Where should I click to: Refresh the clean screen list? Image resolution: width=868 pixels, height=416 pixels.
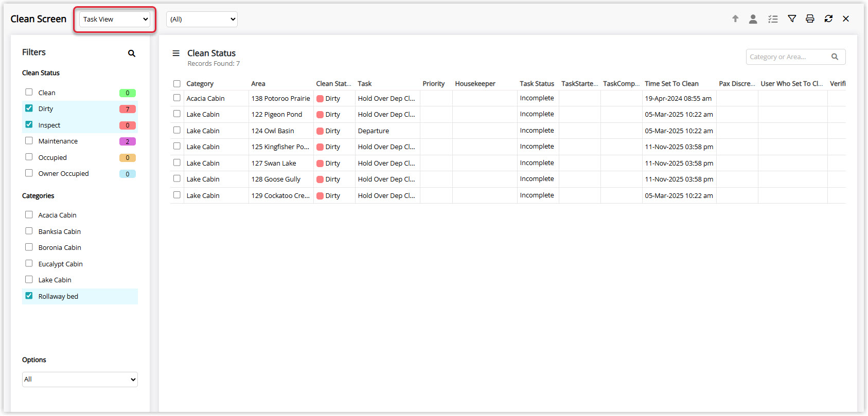pos(828,19)
